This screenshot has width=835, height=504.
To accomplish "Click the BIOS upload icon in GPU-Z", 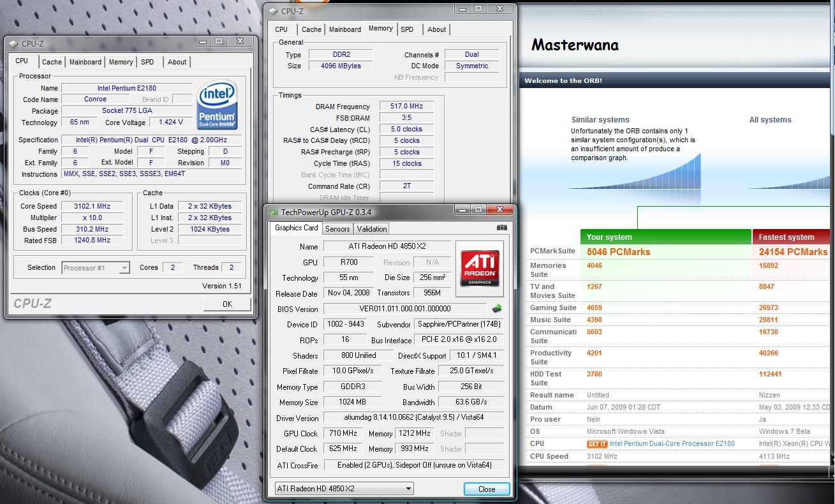I will [497, 309].
